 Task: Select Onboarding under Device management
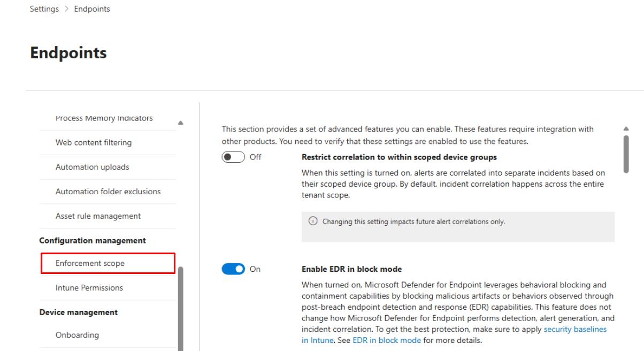77,335
